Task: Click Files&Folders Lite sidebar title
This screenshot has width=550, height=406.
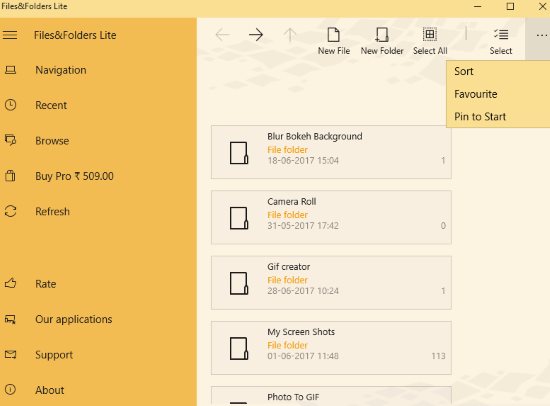Action: click(75, 35)
